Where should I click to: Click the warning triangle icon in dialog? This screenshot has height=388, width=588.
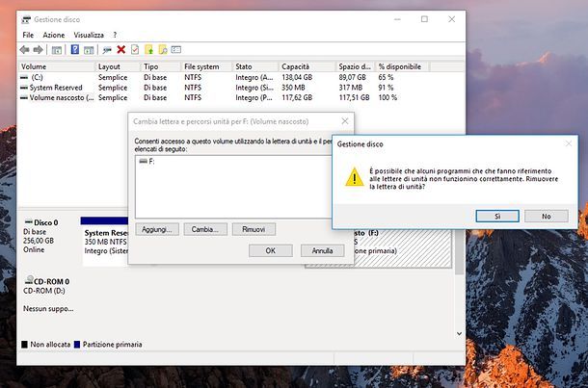tap(355, 177)
